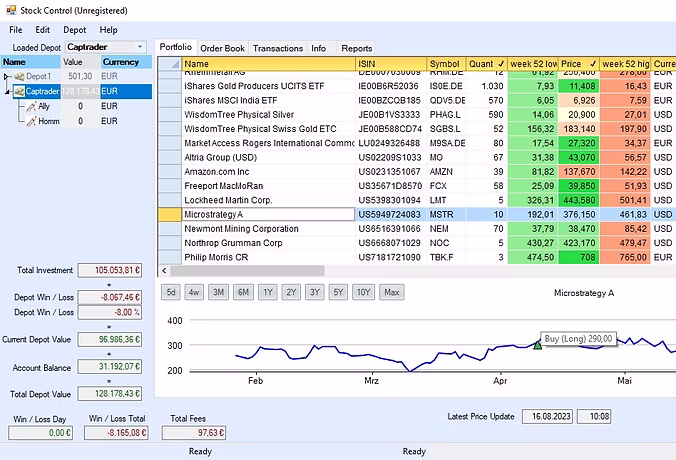
Task: Switch to the Order Book tab
Action: [x=222, y=48]
